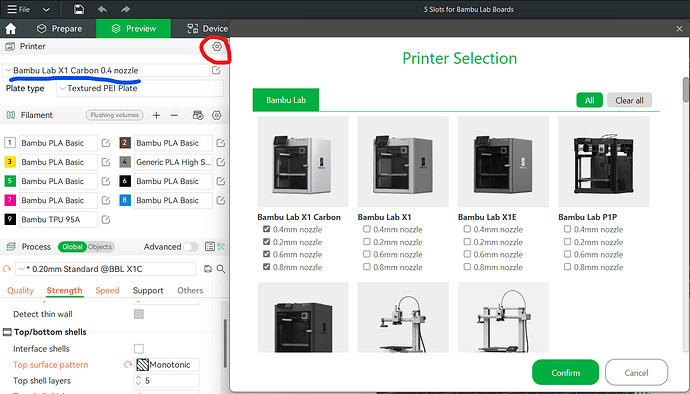Select filament slot 3 yellow swatch
Viewport: 690px width, 394px height.
(10, 162)
